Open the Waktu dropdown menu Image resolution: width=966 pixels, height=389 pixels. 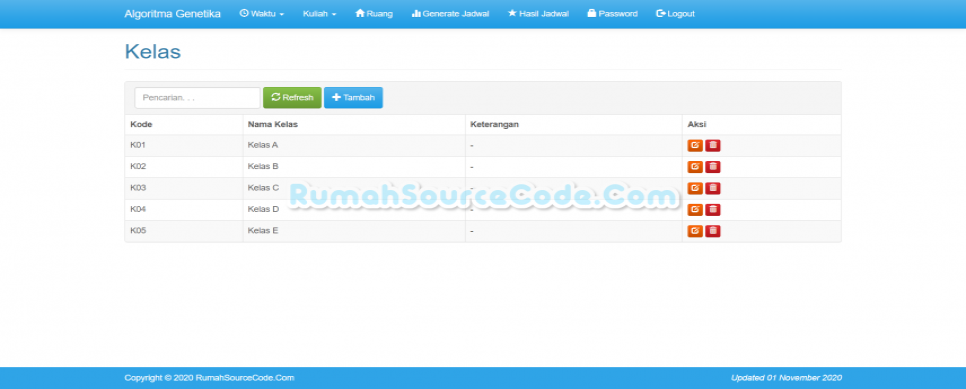pos(262,14)
